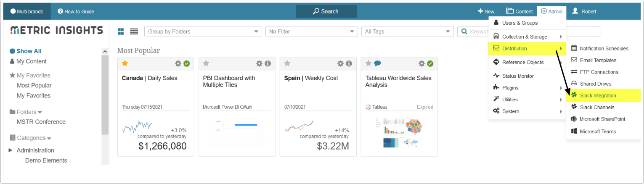
Task: Toggle favorite star on PBI Dashboard tile
Action: 206,63
